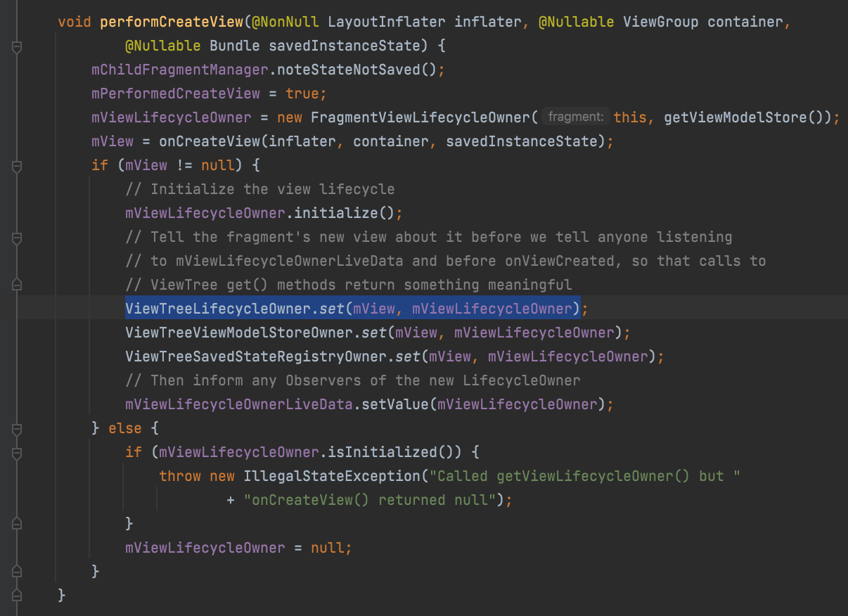Click the 'this' keyword argument

point(630,117)
